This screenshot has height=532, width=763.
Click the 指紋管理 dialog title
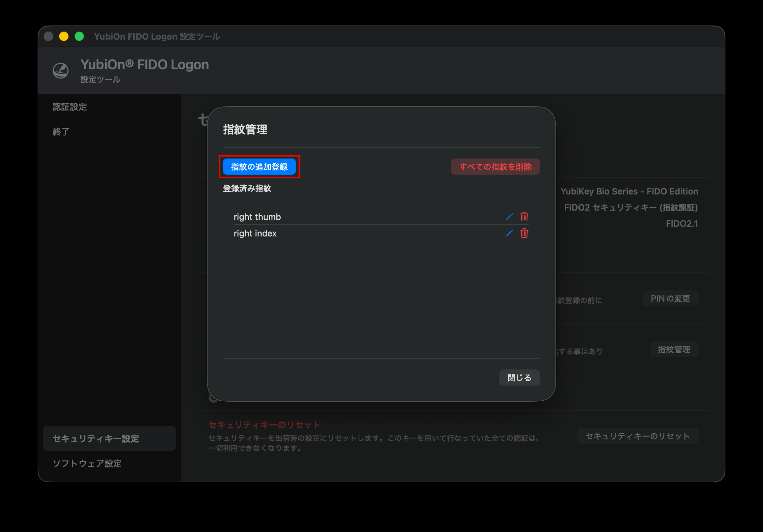coord(245,129)
